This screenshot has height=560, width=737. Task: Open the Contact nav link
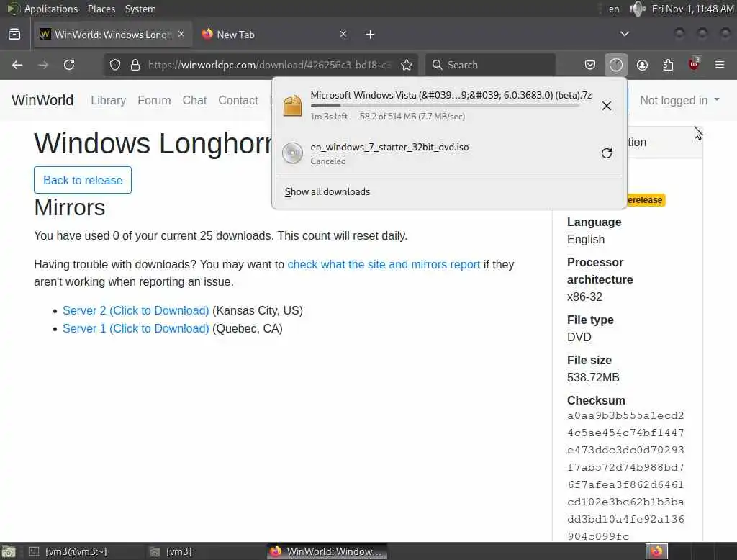pyautogui.click(x=238, y=100)
